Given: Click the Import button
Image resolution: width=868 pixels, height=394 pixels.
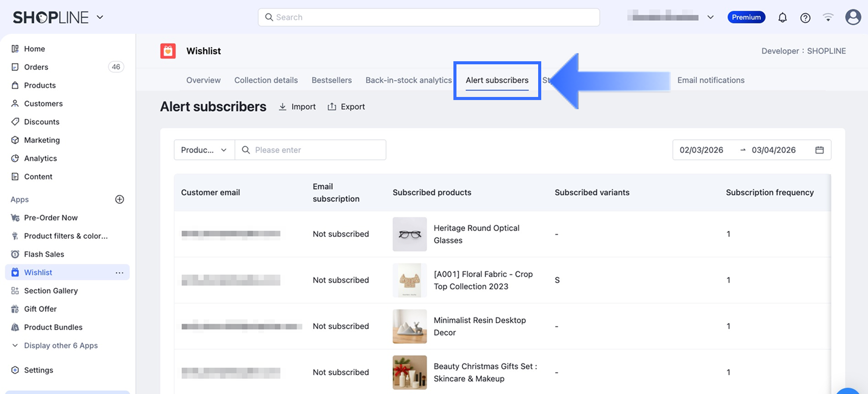Looking at the screenshot, I should tap(297, 107).
